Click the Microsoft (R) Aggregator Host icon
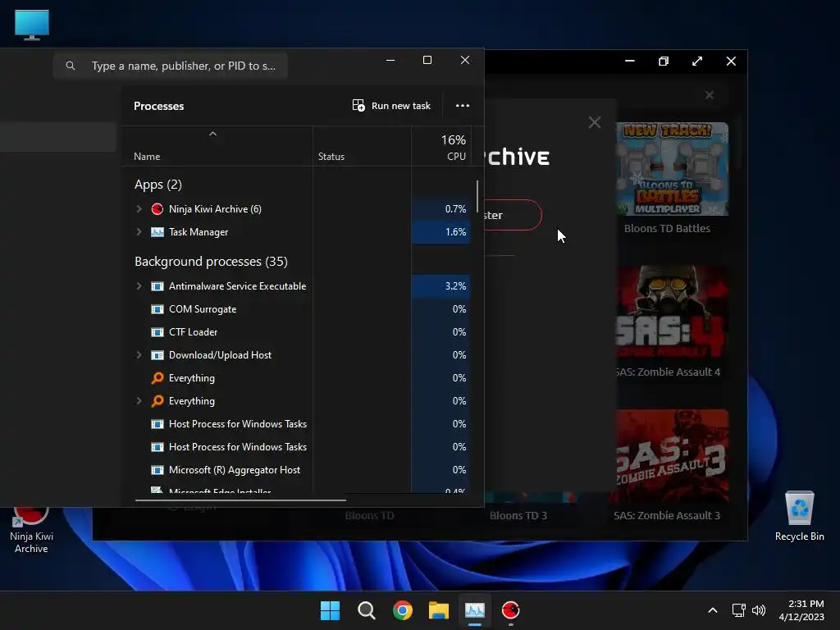Image resolution: width=840 pixels, height=630 pixels. pyautogui.click(x=157, y=470)
